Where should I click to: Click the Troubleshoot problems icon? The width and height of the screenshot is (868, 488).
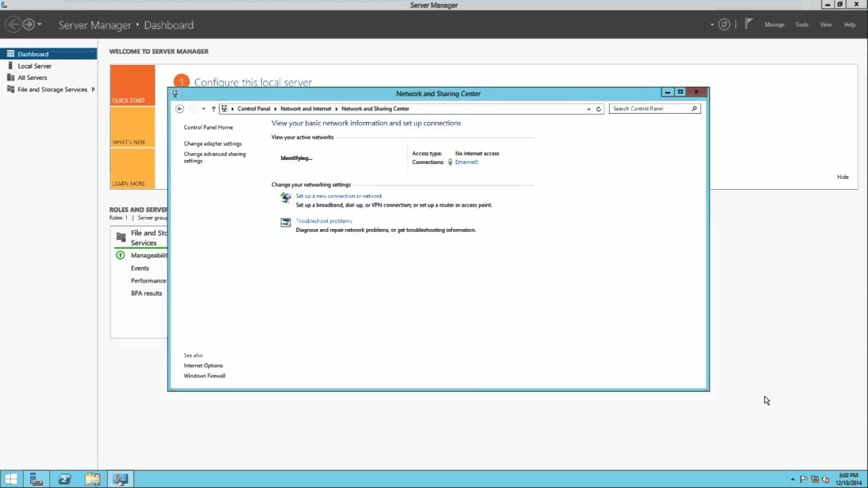285,222
